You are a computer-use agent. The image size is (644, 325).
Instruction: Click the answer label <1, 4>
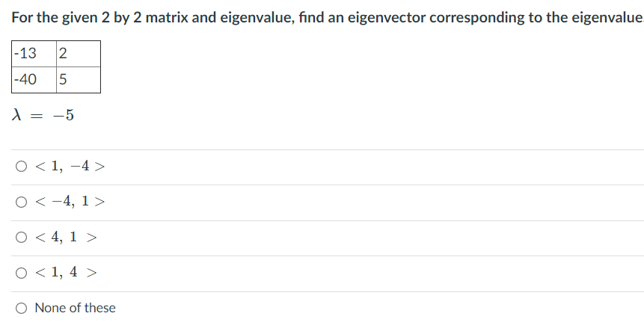(x=66, y=273)
